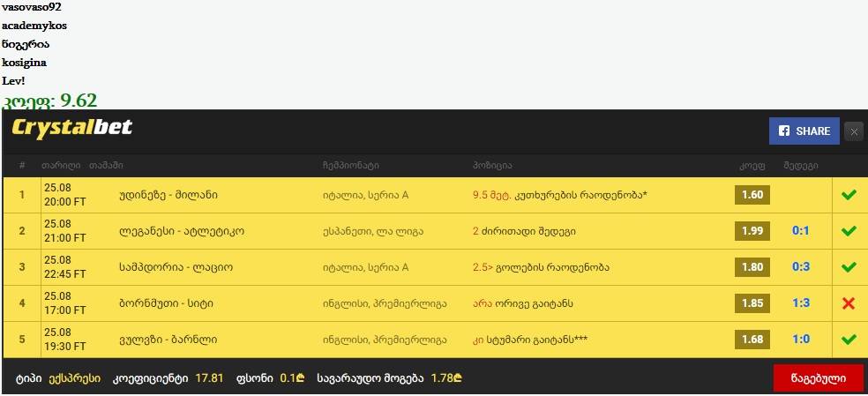Viewport: 868px width, 396px height.
Task: Click the green კოეფ: 9.62 heading
Action: click(x=49, y=101)
